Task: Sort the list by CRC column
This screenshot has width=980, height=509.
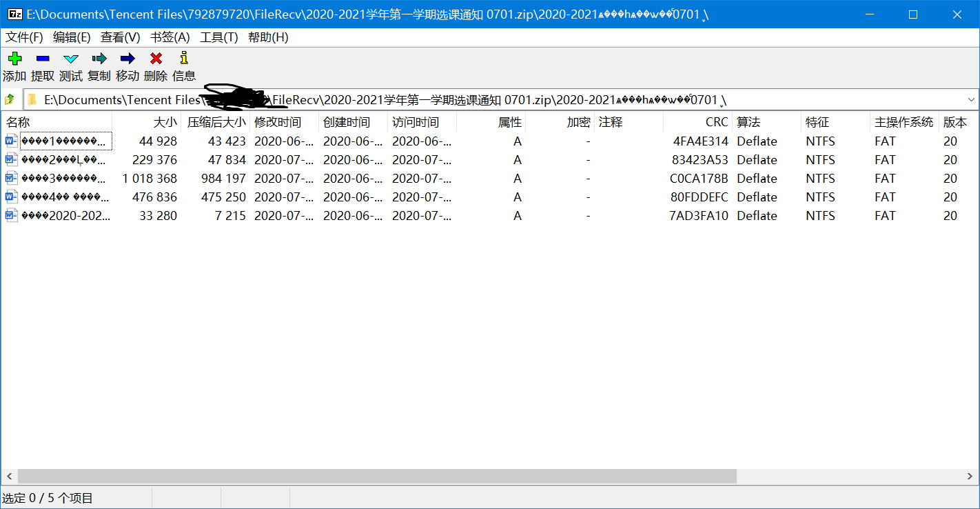Action: [717, 122]
